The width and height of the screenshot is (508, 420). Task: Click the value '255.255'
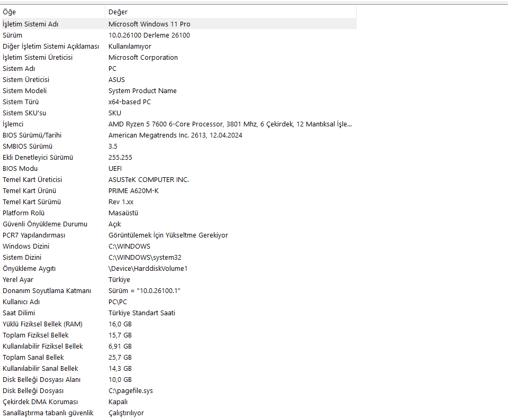[120, 158]
